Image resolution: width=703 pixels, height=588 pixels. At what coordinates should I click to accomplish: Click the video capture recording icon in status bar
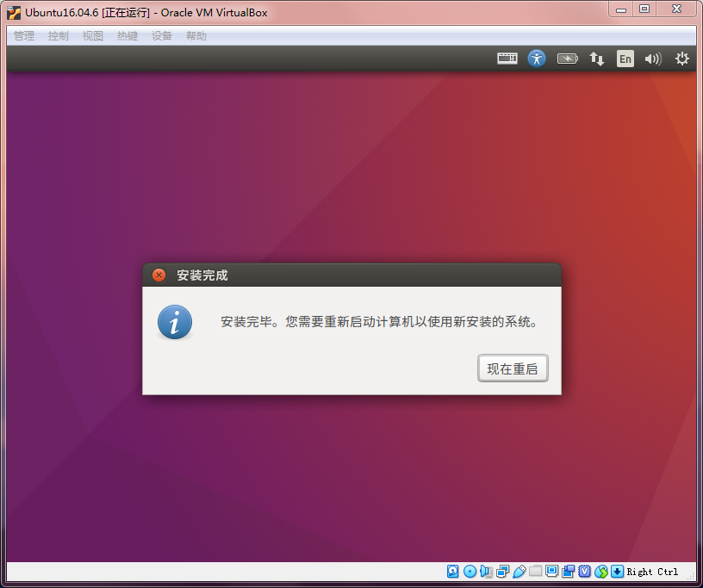pos(569,572)
